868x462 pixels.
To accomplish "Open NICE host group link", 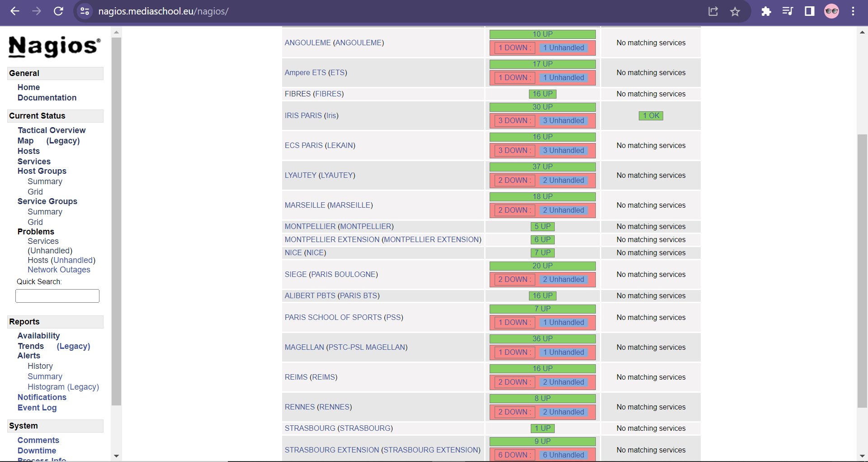I will coord(293,252).
